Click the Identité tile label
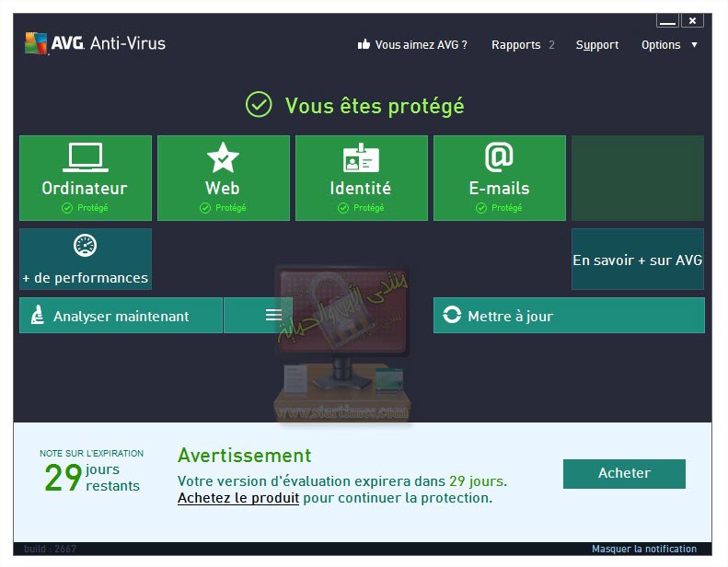The image size is (728, 567). pyautogui.click(x=360, y=188)
